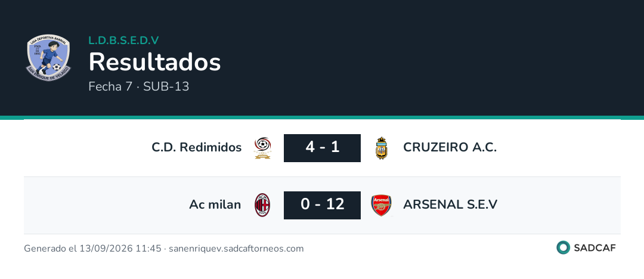
Task: Open the L.D.B.S.E.D.V league label
Action: pyautogui.click(x=123, y=41)
